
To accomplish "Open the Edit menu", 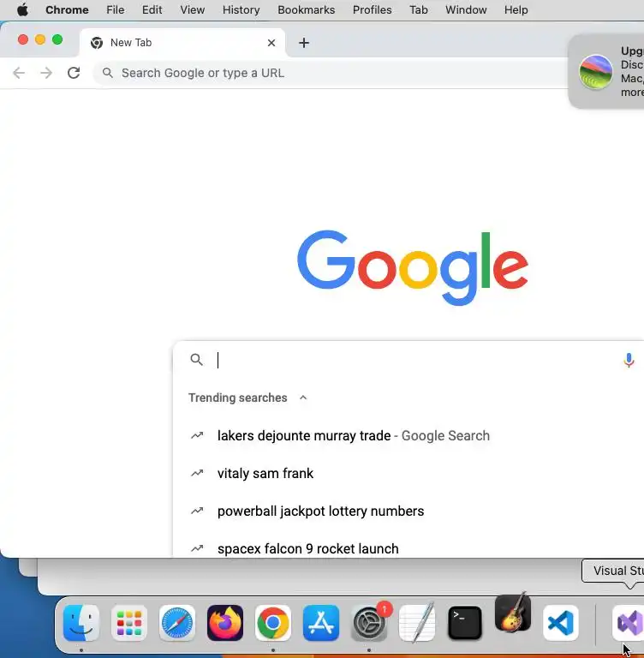I will pos(152,9).
